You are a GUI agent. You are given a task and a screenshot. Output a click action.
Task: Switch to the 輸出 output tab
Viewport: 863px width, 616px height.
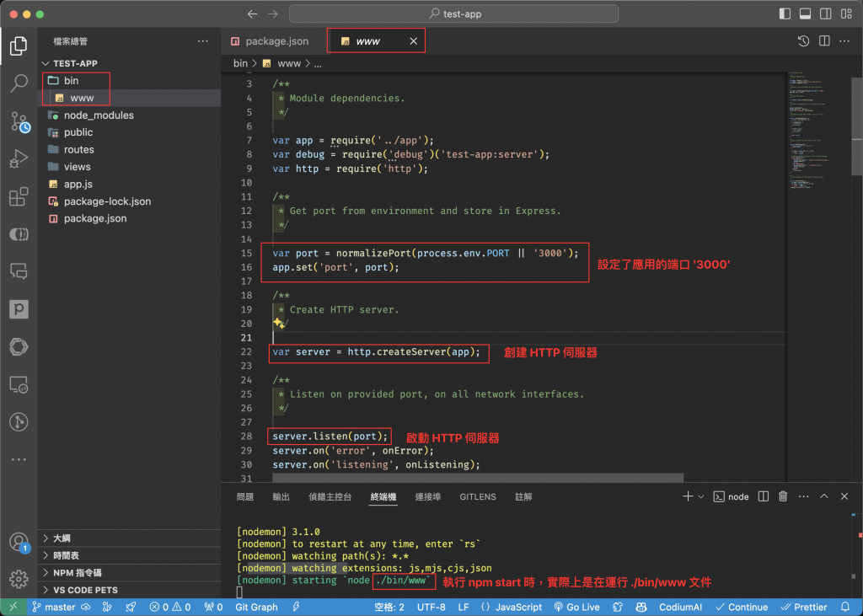[281, 496]
